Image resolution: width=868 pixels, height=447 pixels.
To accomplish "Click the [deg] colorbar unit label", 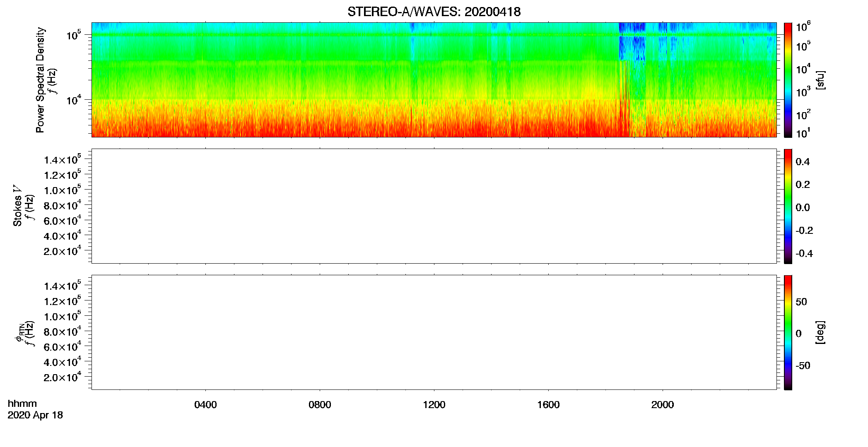I will [820, 332].
